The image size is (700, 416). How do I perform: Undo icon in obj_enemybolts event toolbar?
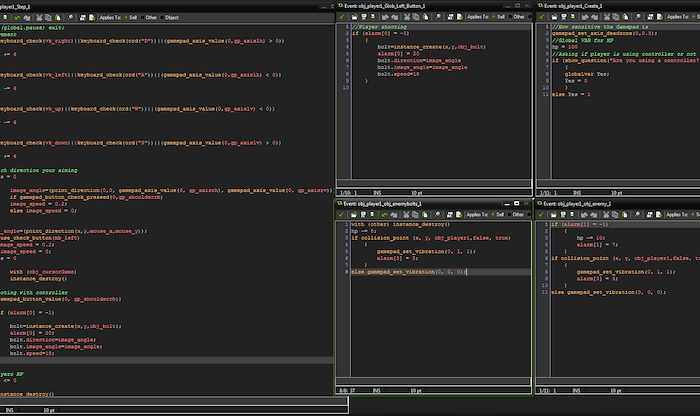pyautogui.click(x=384, y=215)
